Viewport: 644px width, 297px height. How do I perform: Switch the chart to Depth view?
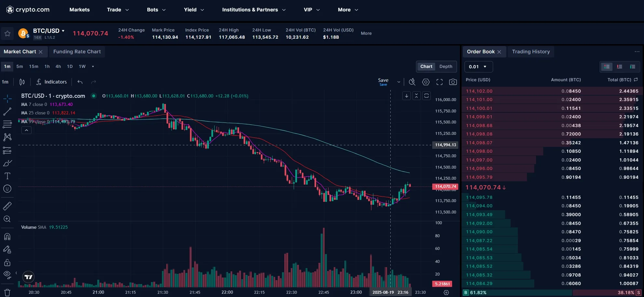446,67
